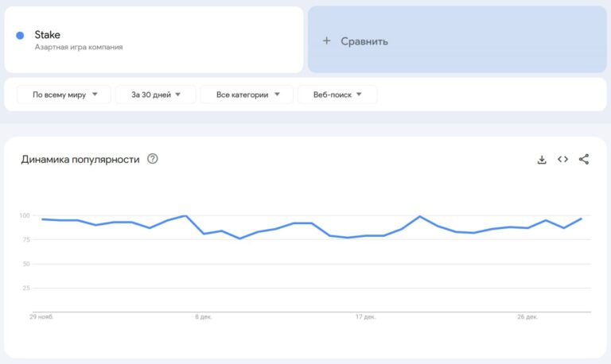Image resolution: width=611 pixels, height=364 pixels.
Task: Click the 8 дек. date label
Action: (x=204, y=316)
